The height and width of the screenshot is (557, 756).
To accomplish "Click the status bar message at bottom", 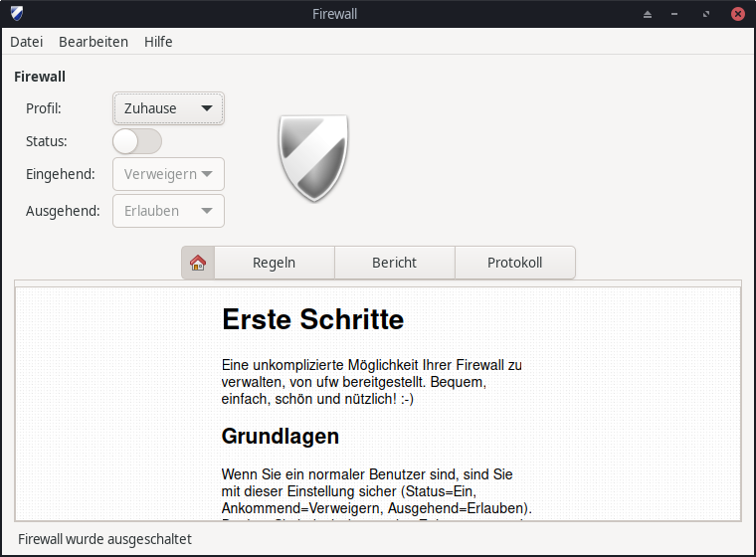I will [x=104, y=539].
